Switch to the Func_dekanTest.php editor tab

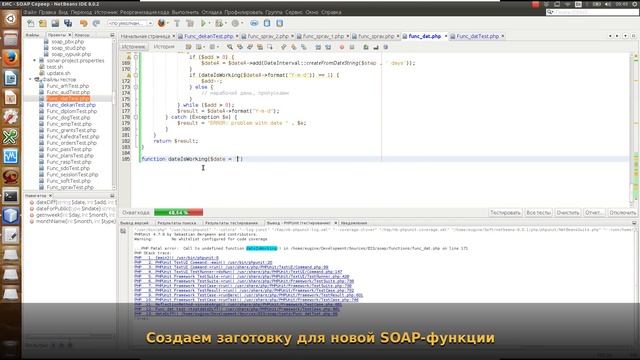[208, 36]
